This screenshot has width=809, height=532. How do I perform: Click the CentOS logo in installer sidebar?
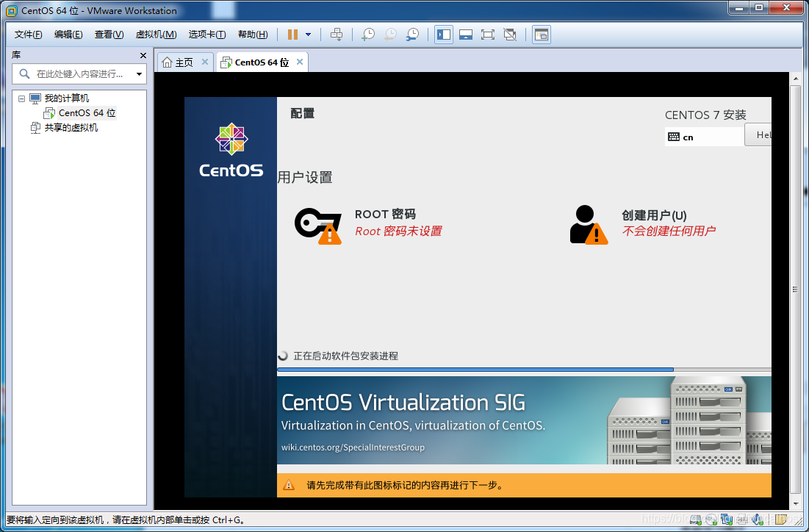(x=231, y=150)
